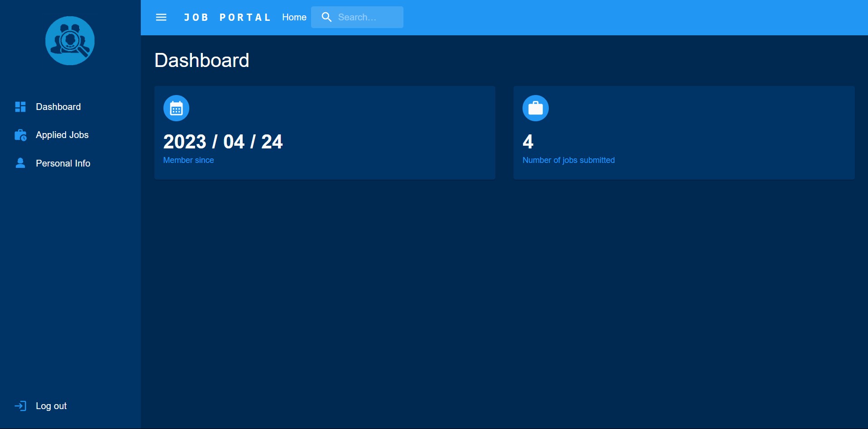The width and height of the screenshot is (868, 429).
Task: Select Applied Jobs in the sidebar
Action: click(62, 134)
